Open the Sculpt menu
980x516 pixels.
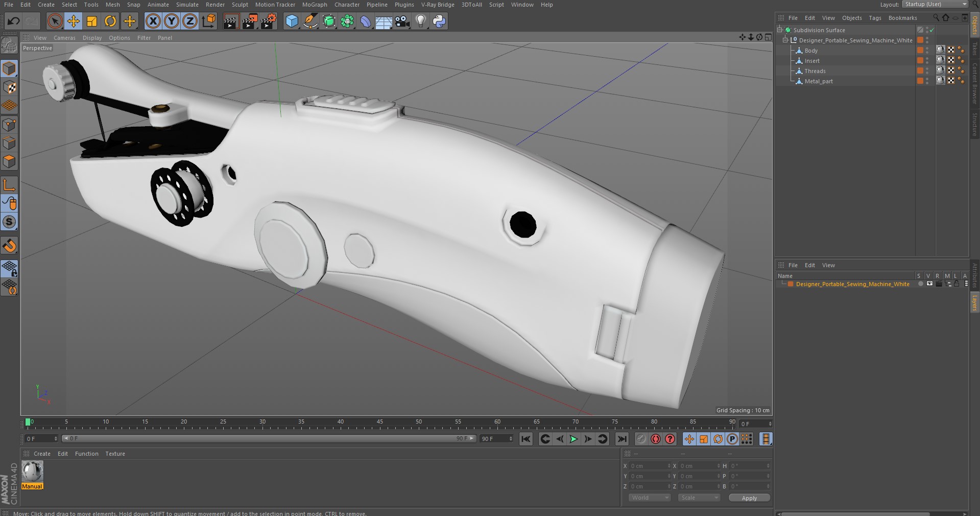click(240, 5)
